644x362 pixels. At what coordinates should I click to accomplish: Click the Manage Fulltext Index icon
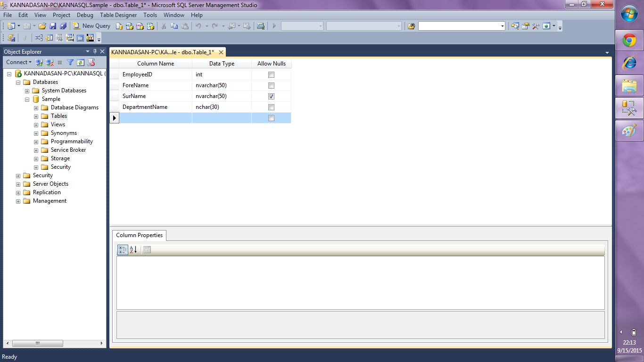pos(59,38)
